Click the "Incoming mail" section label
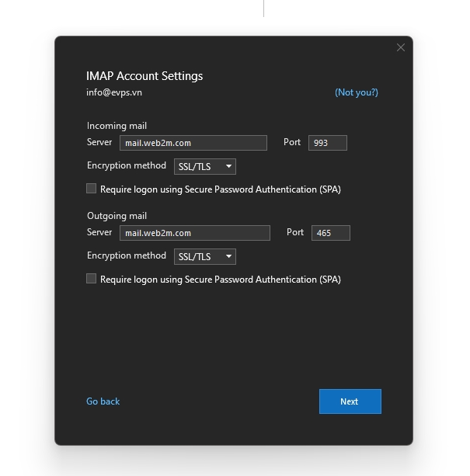The image size is (470, 476). coord(117,126)
